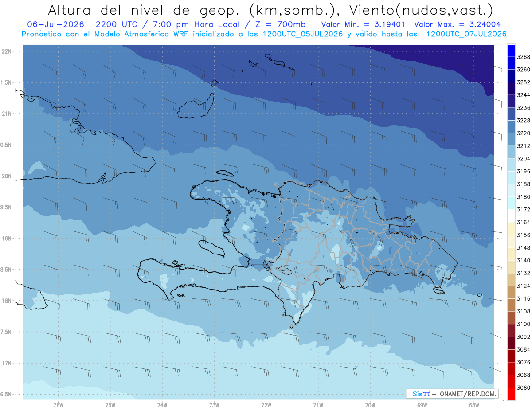Click the '1.5N' latitude label
532x411 pixels.
pyautogui.click(x=7, y=82)
